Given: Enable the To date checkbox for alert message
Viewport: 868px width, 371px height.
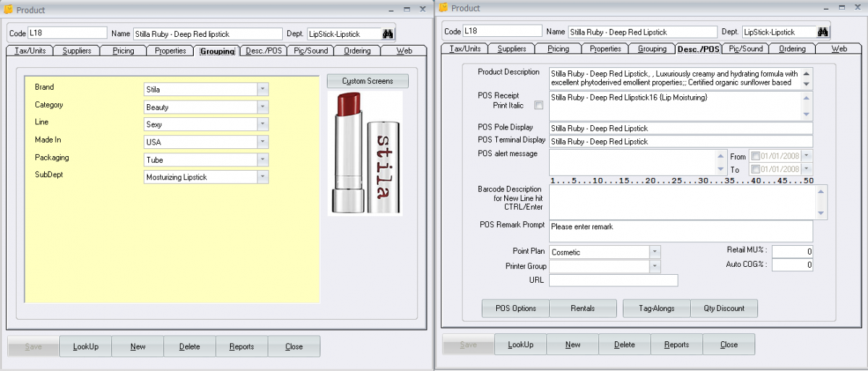Looking at the screenshot, I should pyautogui.click(x=756, y=169).
